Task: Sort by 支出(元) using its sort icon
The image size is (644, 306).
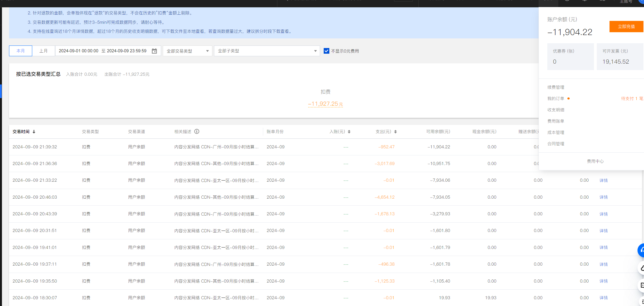Action: (x=396, y=132)
